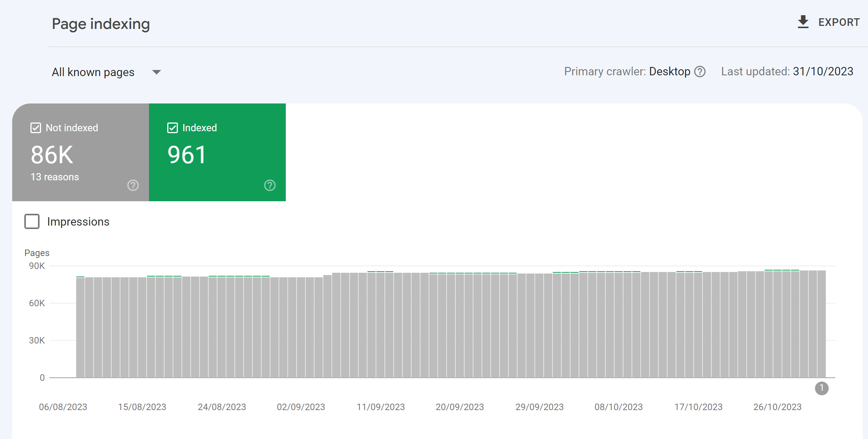Click annotation marker 1 below chart

821,388
